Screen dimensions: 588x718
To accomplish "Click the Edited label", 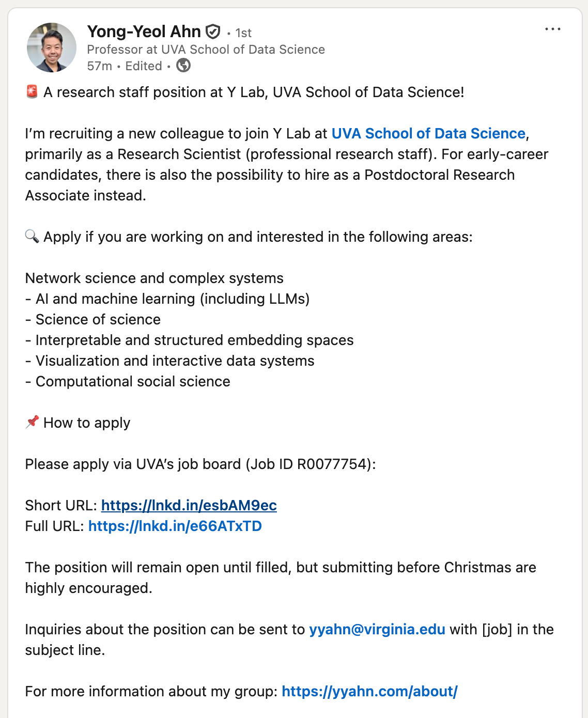I will pyautogui.click(x=144, y=66).
